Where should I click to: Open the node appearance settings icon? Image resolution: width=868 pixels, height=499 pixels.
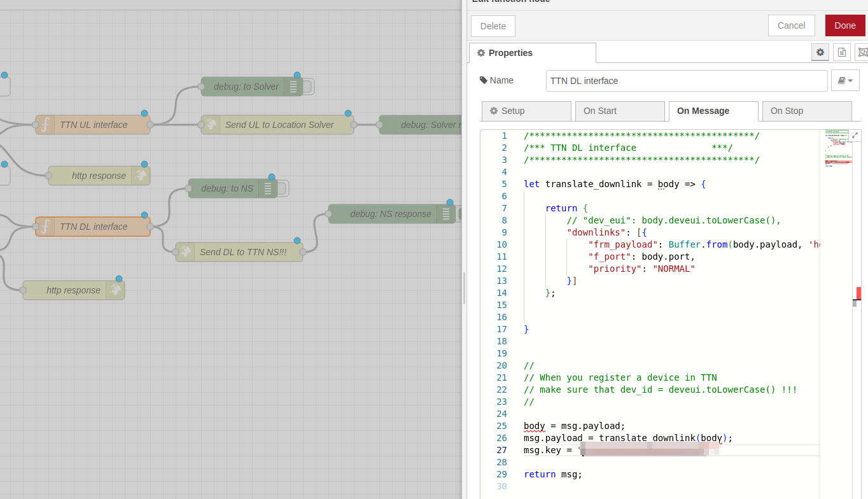(862, 52)
